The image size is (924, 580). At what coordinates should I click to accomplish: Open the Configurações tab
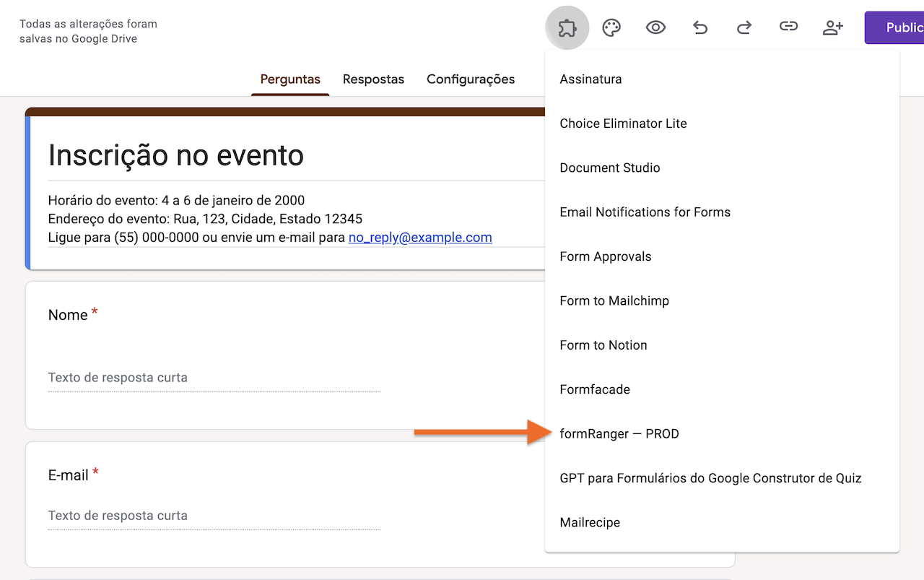[x=471, y=79]
